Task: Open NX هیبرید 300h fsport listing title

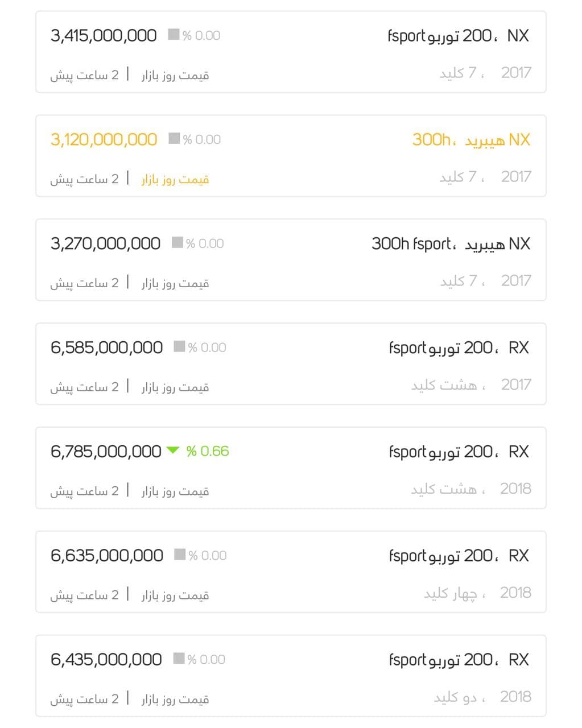Action: click(451, 244)
